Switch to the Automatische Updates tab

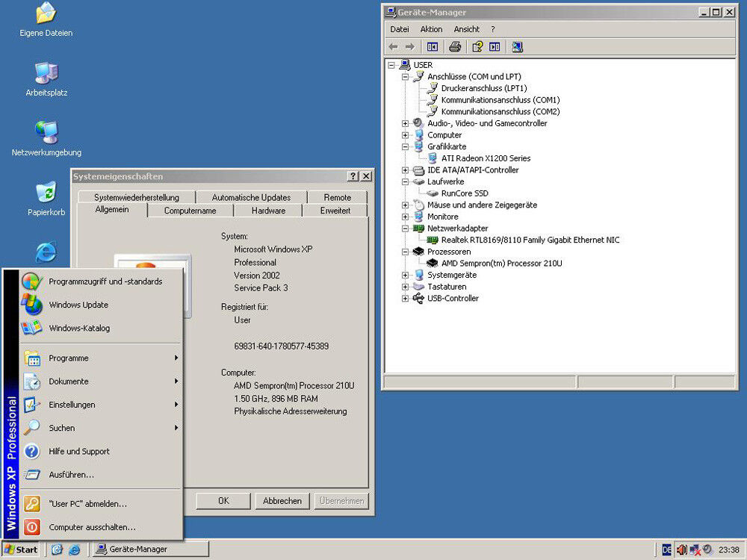(251, 197)
